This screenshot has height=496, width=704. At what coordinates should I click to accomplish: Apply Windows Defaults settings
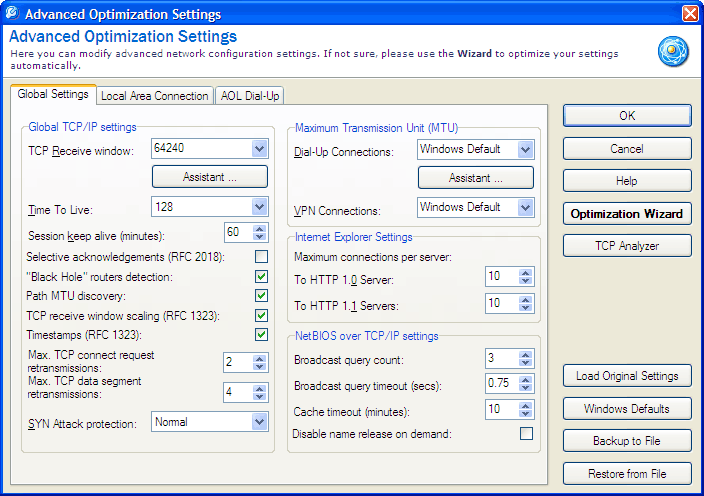coord(627,409)
